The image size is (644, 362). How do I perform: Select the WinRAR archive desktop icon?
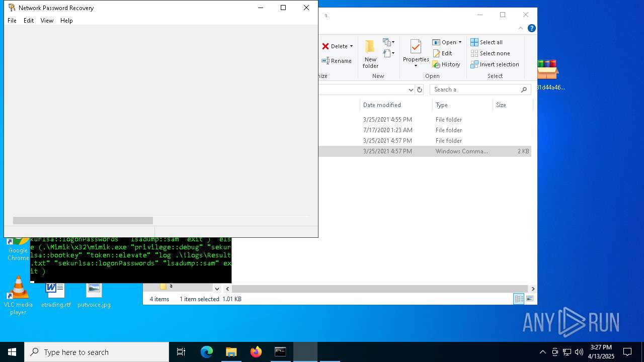(x=549, y=75)
